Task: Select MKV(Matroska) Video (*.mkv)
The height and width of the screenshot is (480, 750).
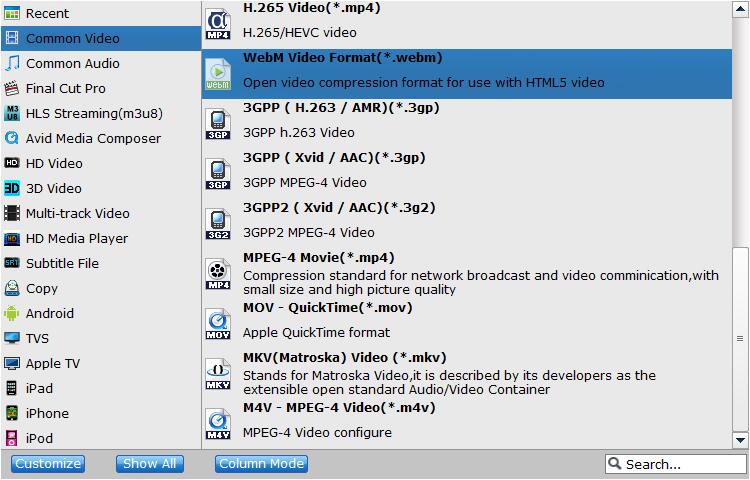Action: [467, 374]
